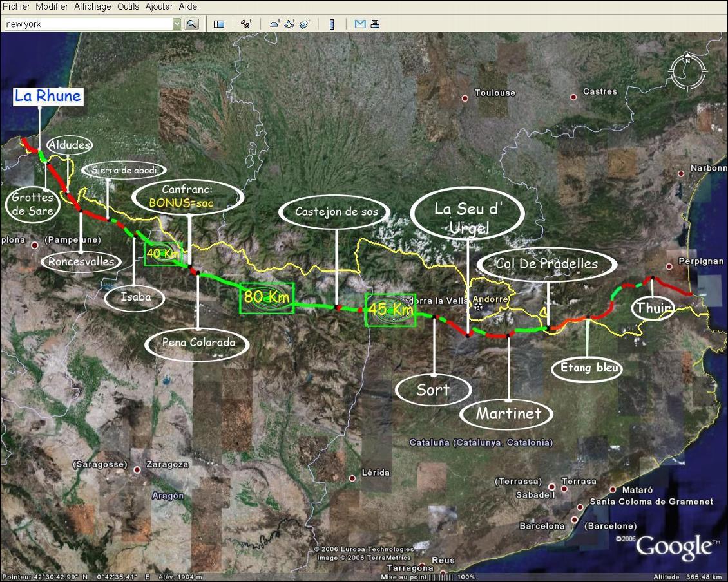Click the compass N to reset north
This screenshot has height=582, width=728.
(x=687, y=59)
